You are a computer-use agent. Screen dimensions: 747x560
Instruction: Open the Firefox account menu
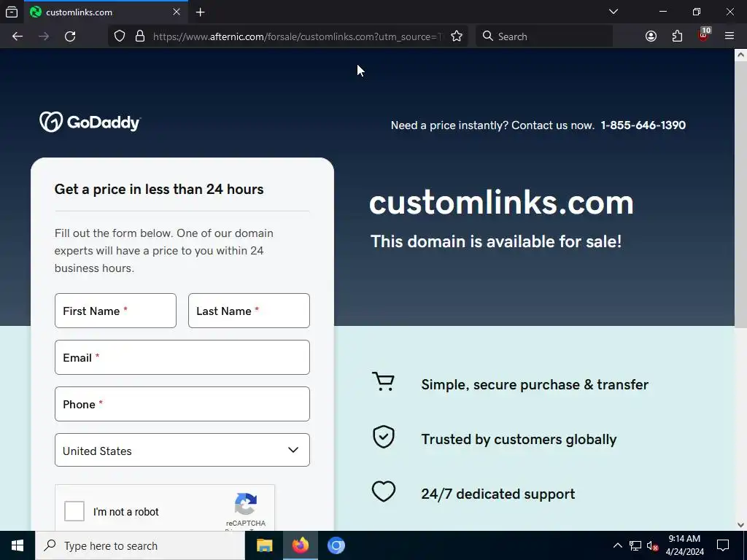(651, 36)
